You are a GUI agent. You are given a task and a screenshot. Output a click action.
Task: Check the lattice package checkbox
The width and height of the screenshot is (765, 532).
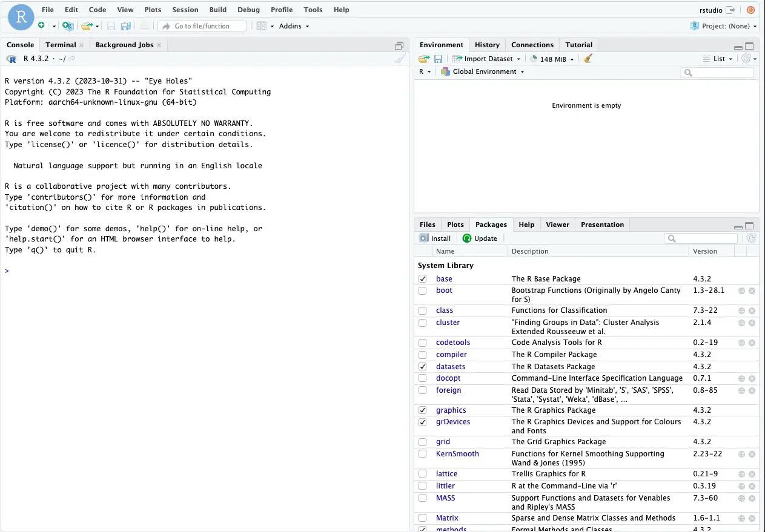423,474
